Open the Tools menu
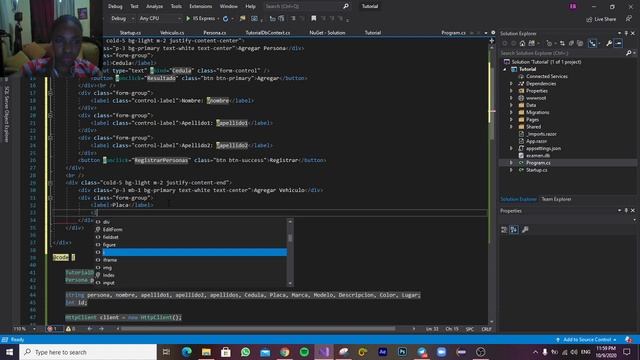This screenshot has width=640, height=360. tap(176, 6)
